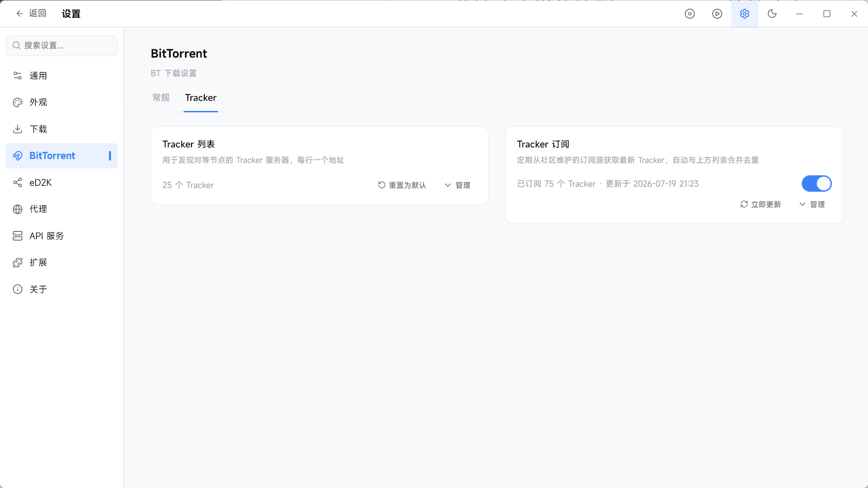
Task: Click the reset icon beside 重置为默认
Action: tap(382, 185)
